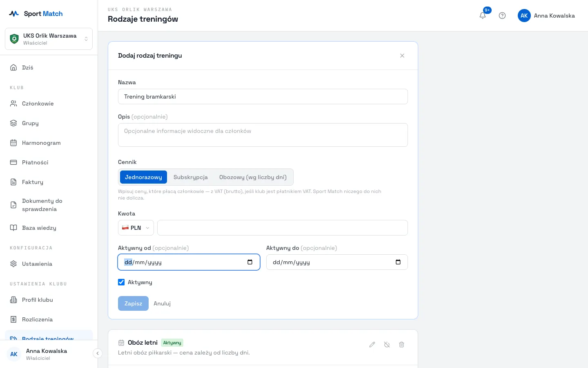Close the Dodaj rodzaj treningu form
Screen dimensions: 588x368
pyautogui.click(x=402, y=56)
